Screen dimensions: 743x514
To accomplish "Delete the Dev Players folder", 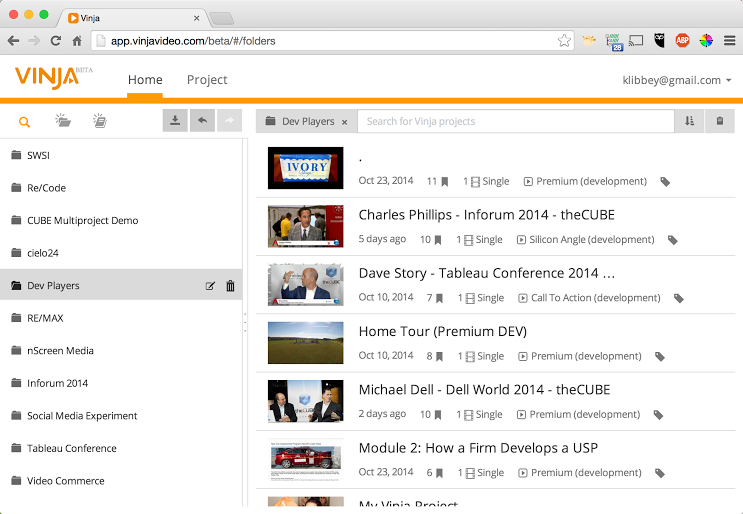I will [231, 286].
